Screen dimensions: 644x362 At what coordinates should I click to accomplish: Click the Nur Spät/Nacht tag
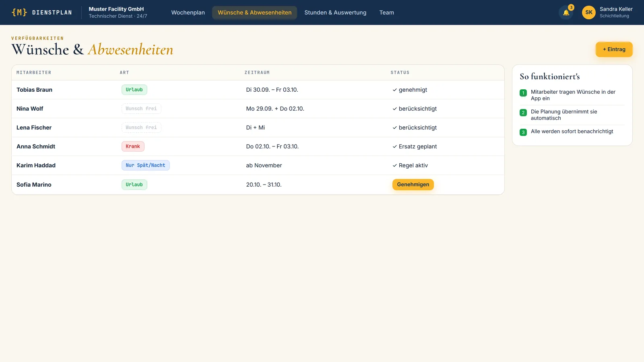pyautogui.click(x=146, y=165)
